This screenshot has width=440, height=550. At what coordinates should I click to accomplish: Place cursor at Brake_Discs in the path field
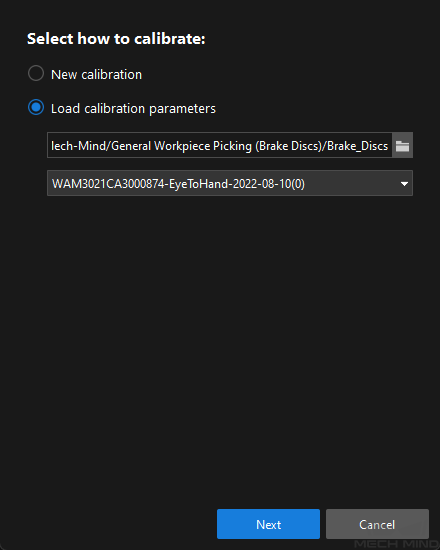click(357, 146)
